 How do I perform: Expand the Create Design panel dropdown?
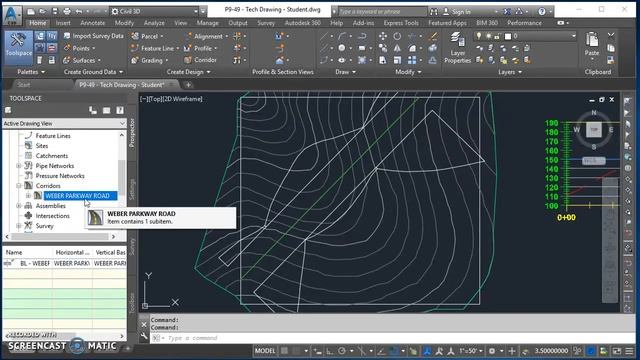pos(188,72)
